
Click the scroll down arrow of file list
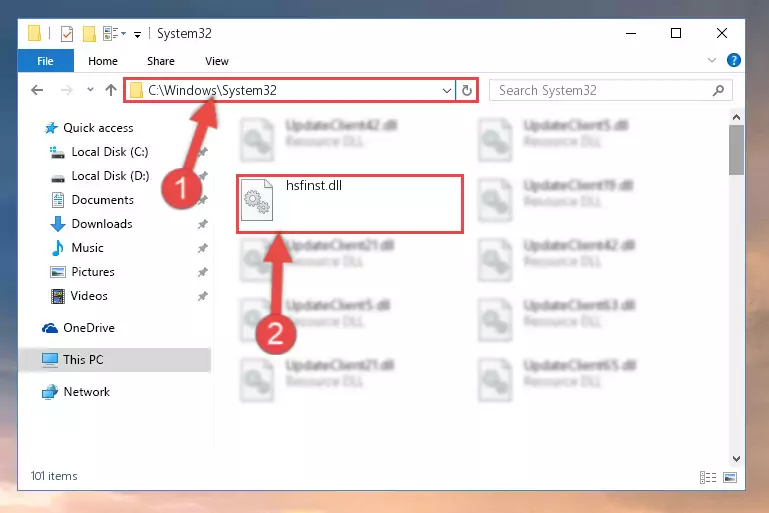[x=736, y=459]
